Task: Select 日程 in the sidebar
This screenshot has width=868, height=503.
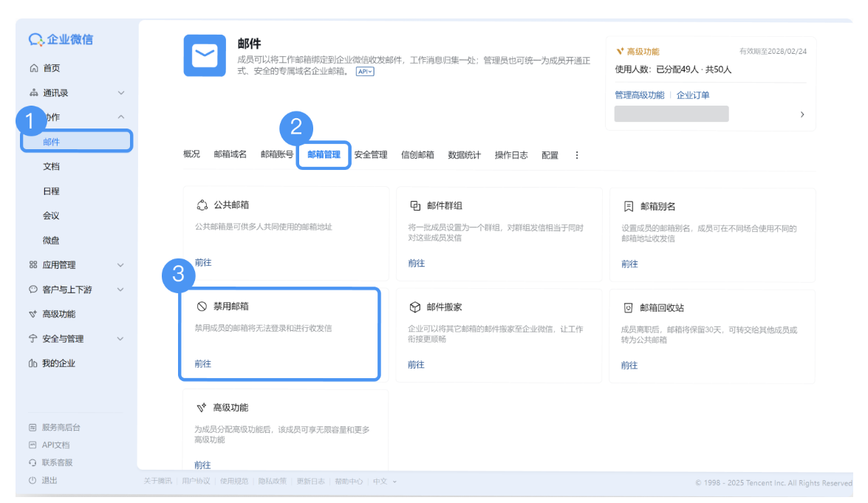Action: point(51,191)
